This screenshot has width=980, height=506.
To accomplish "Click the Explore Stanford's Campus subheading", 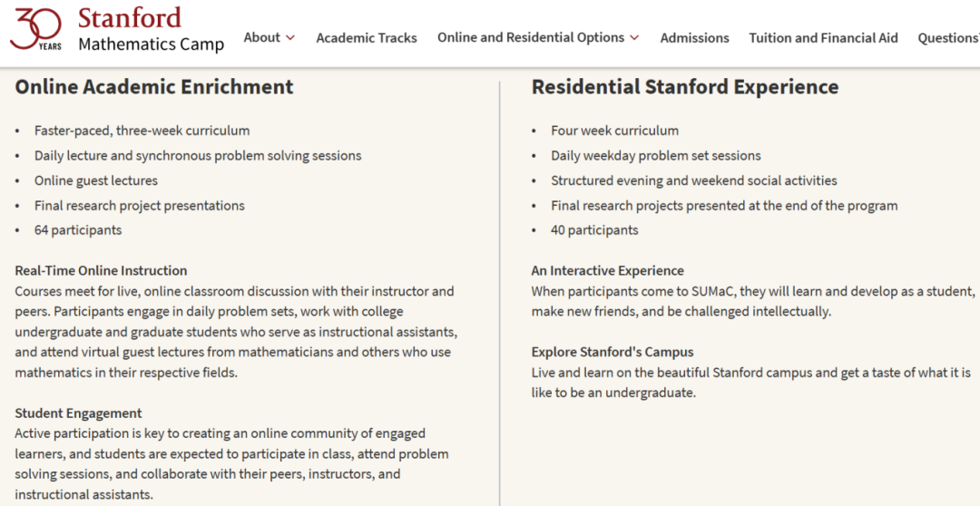I will 612,352.
